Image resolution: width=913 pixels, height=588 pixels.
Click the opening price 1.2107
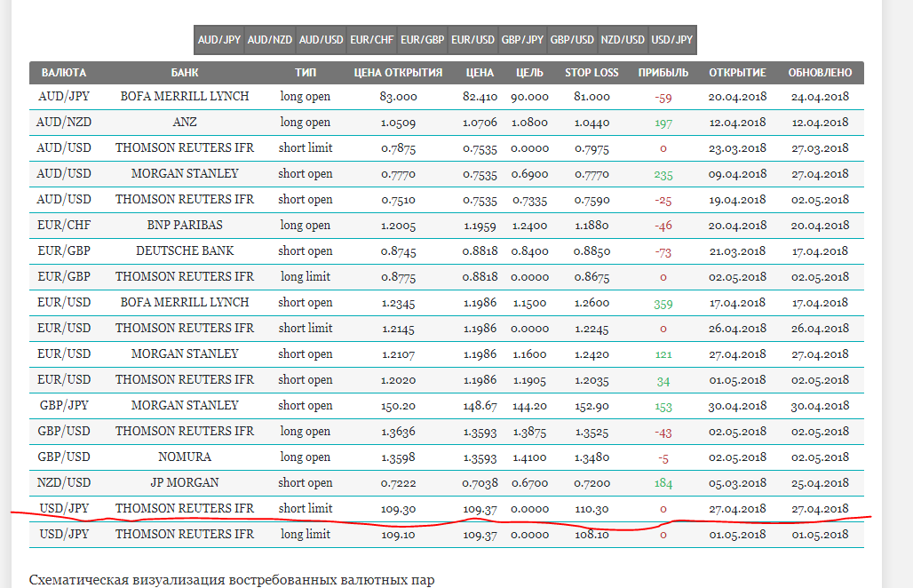point(398,354)
